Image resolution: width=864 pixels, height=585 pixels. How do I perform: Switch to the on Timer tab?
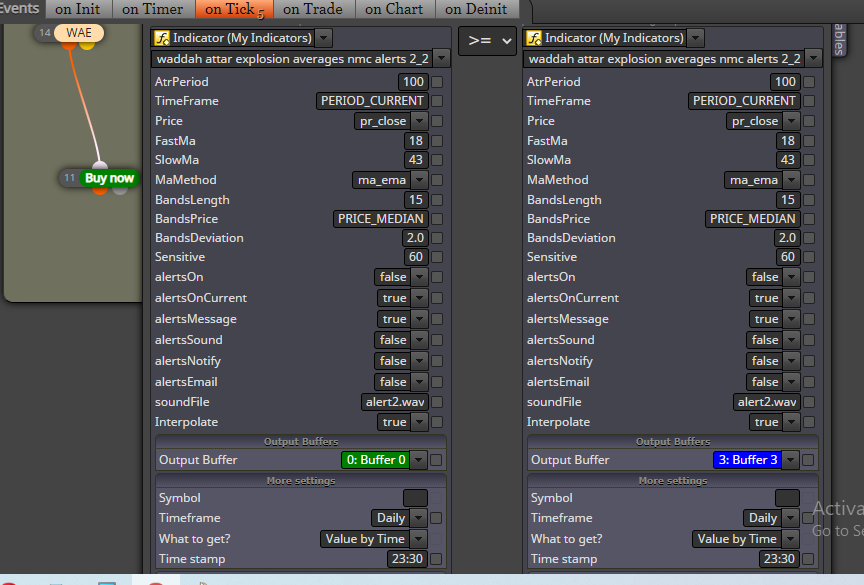pos(153,9)
